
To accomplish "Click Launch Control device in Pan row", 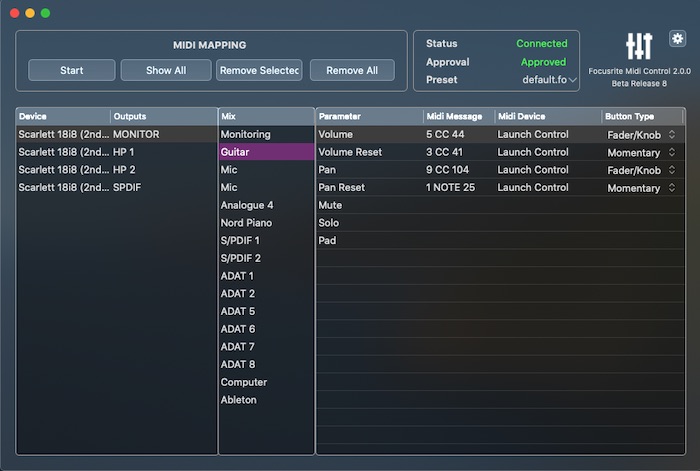I will pos(533,170).
